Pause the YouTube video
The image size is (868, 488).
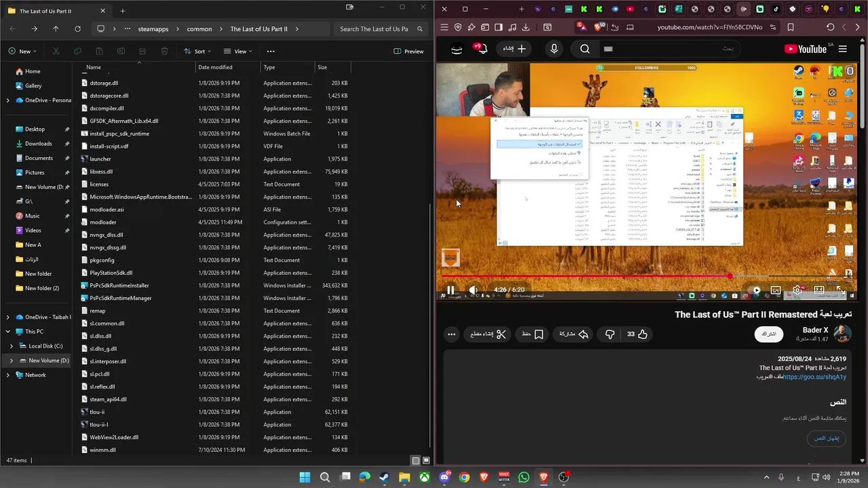coord(450,290)
